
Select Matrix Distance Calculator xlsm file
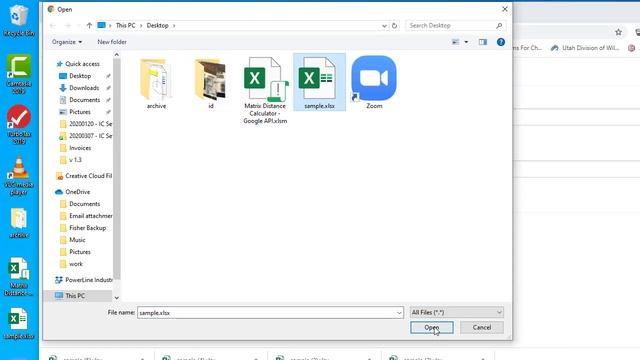point(265,90)
